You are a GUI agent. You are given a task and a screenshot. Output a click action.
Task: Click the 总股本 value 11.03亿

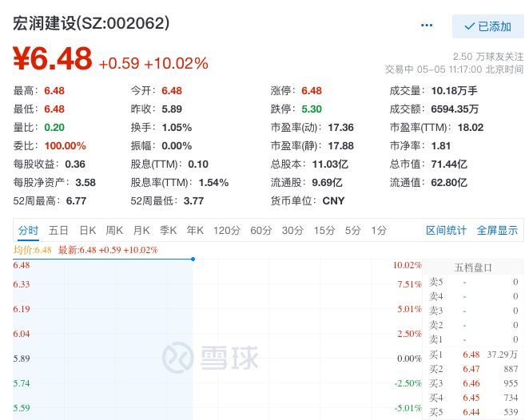[x=330, y=164]
